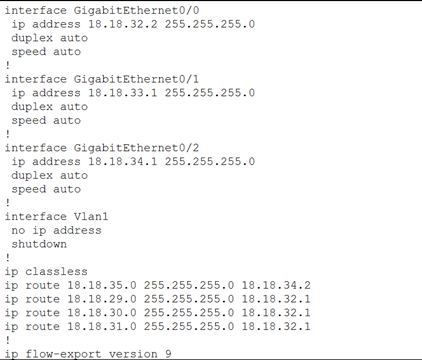Click next hop 18.18.34.2

pos(276,285)
